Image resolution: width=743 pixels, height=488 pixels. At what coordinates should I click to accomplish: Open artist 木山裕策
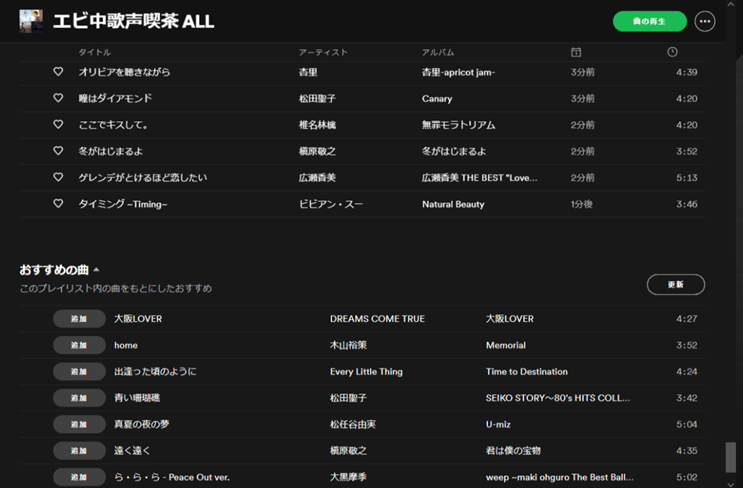point(348,345)
